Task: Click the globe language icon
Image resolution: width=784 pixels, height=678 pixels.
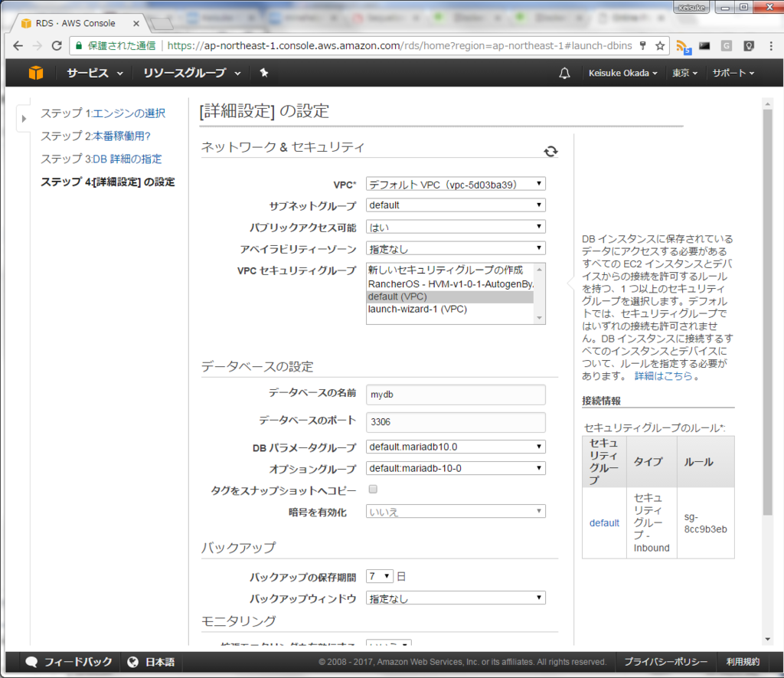Action: point(132,662)
